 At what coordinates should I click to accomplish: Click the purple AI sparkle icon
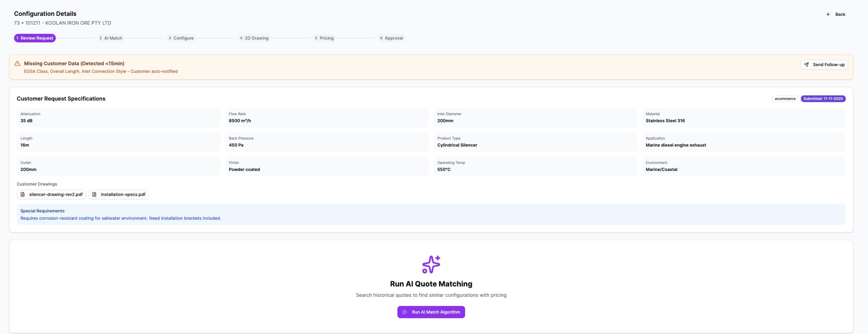(x=431, y=265)
